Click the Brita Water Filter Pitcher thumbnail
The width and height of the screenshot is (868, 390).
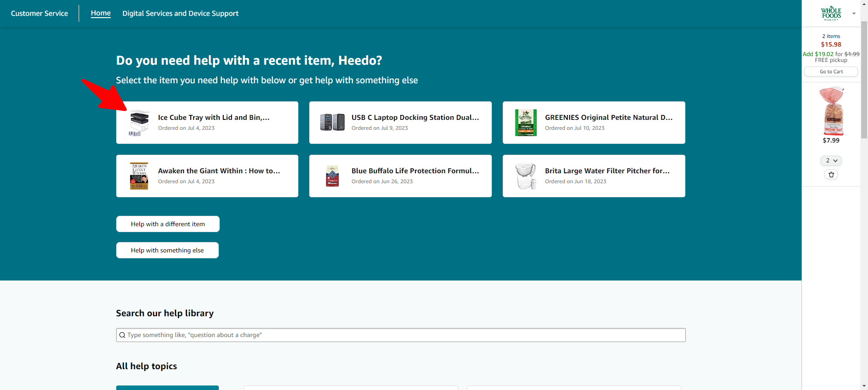[x=526, y=176]
